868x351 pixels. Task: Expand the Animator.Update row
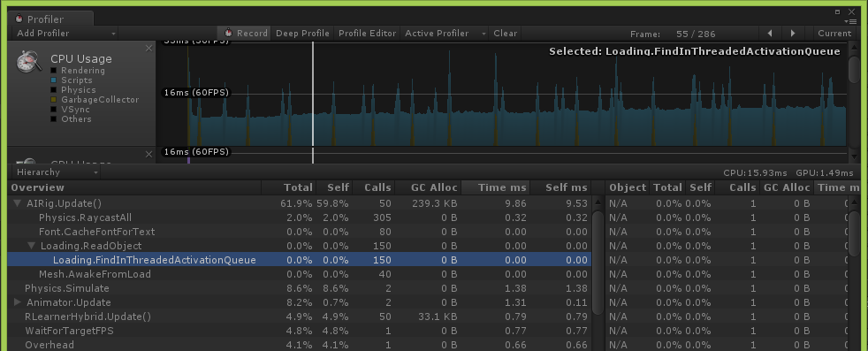[17, 302]
